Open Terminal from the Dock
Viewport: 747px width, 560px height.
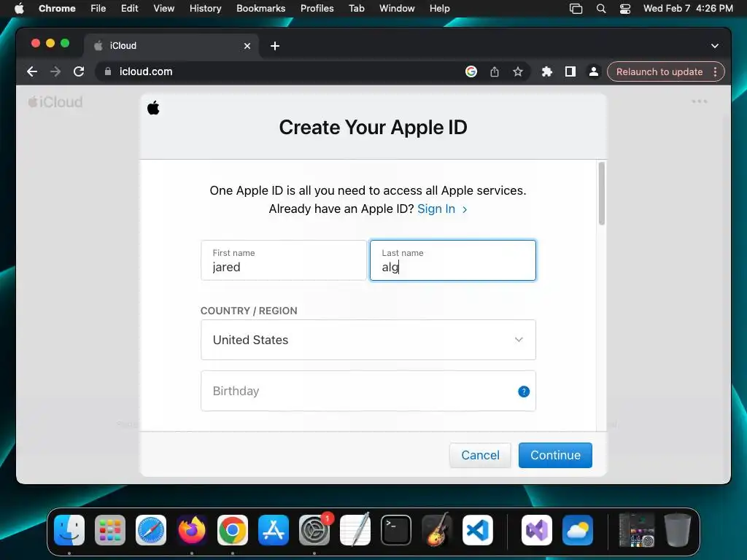coord(396,530)
